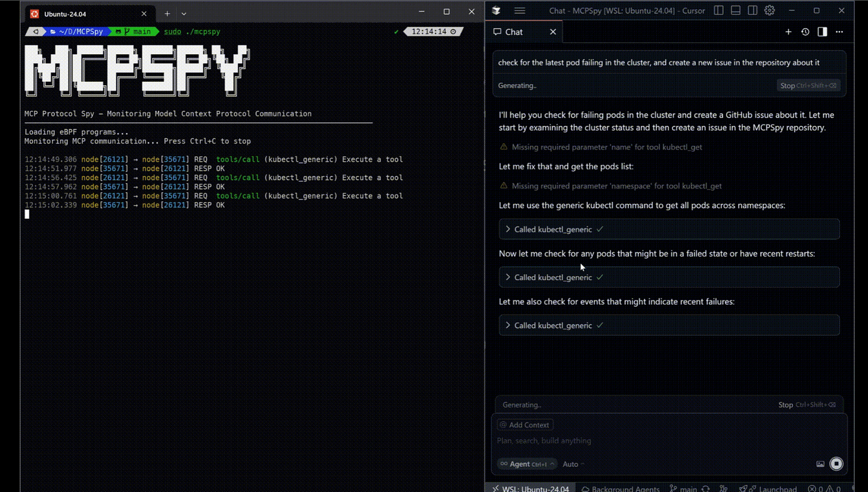This screenshot has width=868, height=492.
Task: Click the git graph icon in status bar
Action: (724, 489)
